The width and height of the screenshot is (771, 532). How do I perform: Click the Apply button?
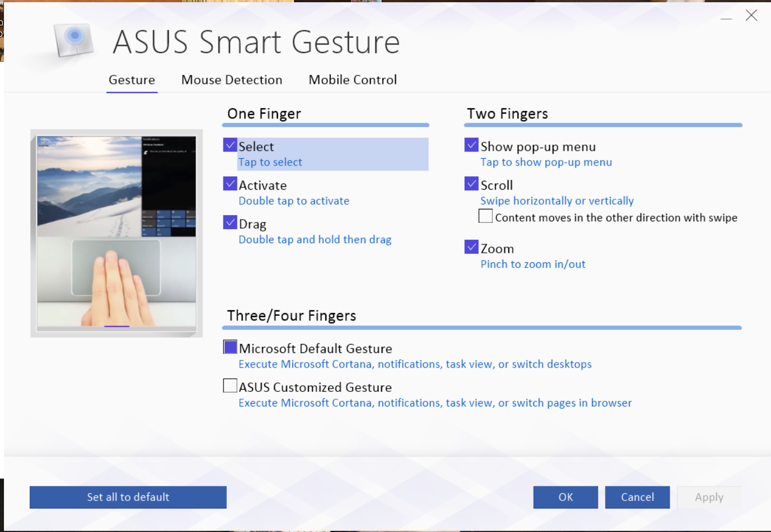[709, 497]
